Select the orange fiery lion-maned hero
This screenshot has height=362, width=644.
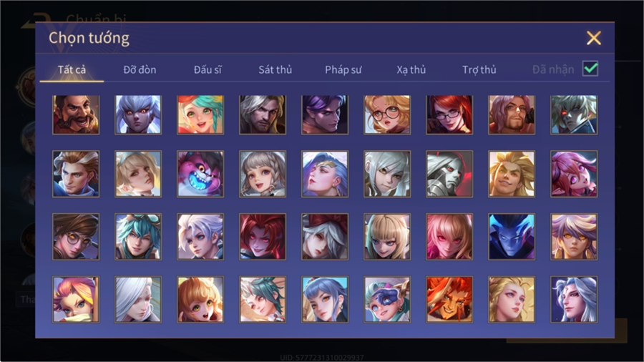[x=449, y=299]
